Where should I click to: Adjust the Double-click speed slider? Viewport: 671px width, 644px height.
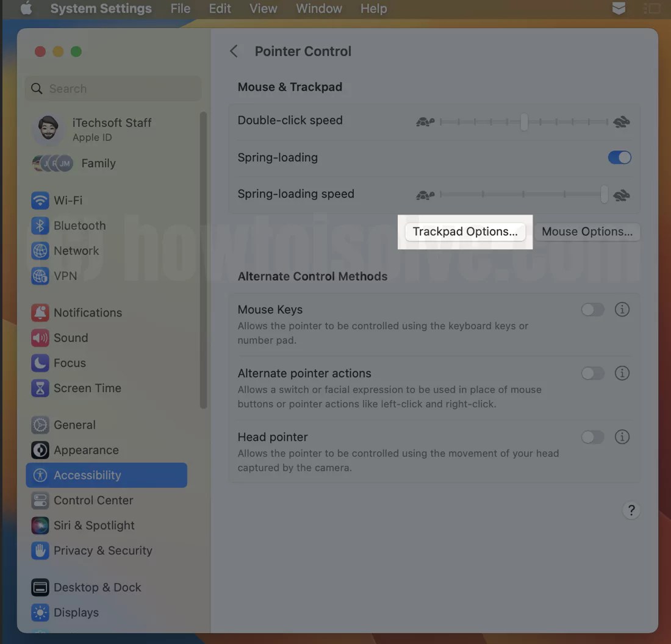(x=523, y=122)
